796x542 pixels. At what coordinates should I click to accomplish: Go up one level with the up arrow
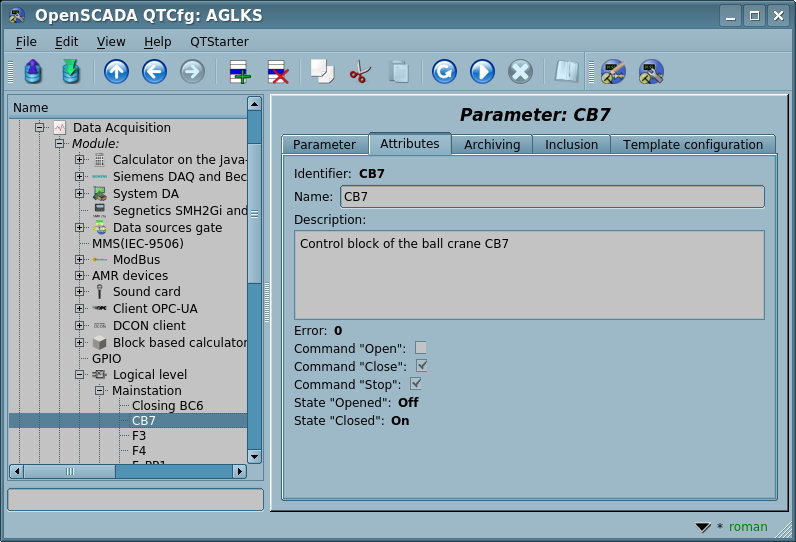116,72
